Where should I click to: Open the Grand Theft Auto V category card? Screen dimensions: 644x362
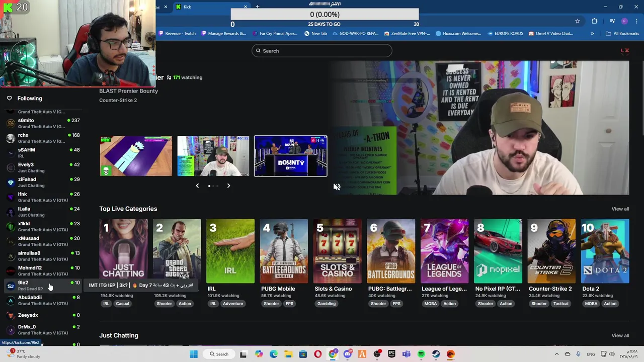177,251
